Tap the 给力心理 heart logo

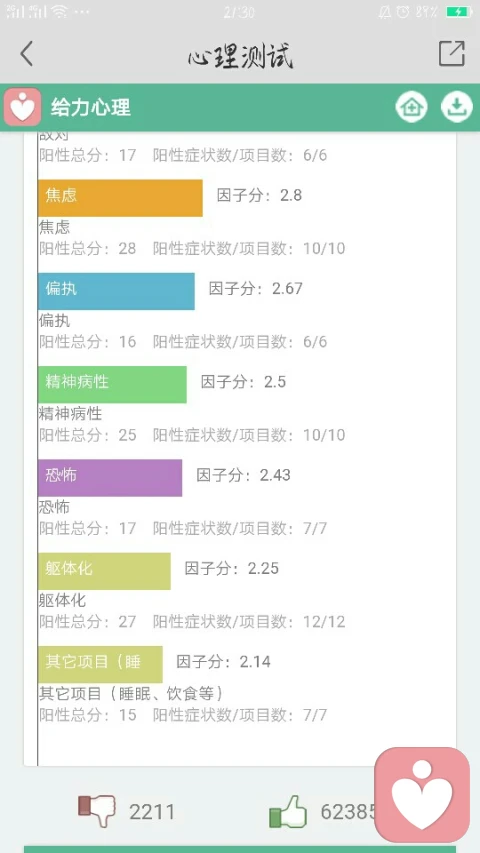pyautogui.click(x=22, y=107)
